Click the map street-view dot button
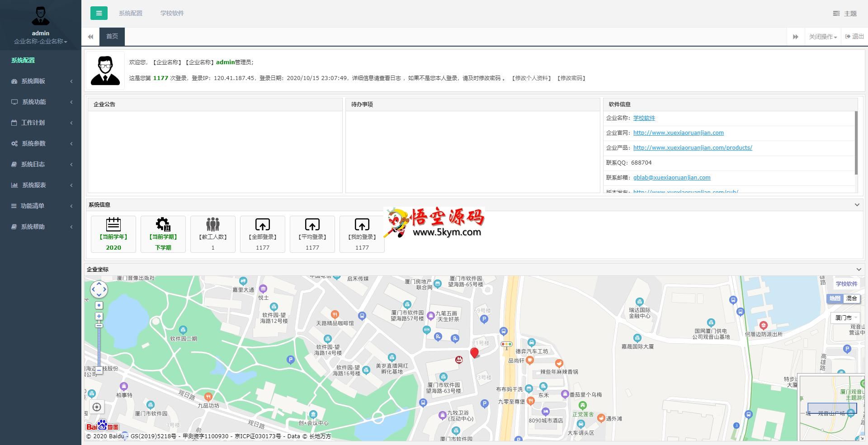Screen dimensions: 868x445 99,305
